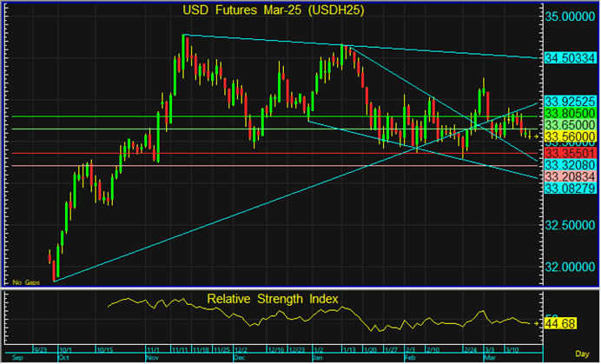Click the 35.00000 price axis label
The height and width of the screenshot is (364, 601).
tap(570, 17)
